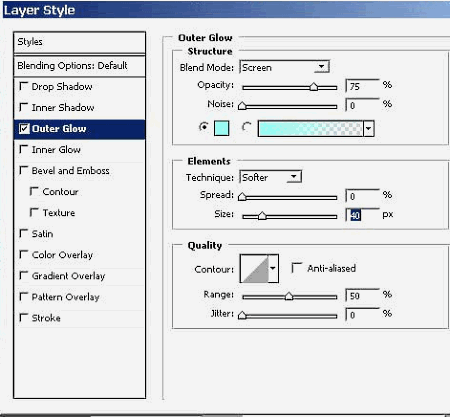
Task: Open the Satin settings row label
Action: (42, 234)
